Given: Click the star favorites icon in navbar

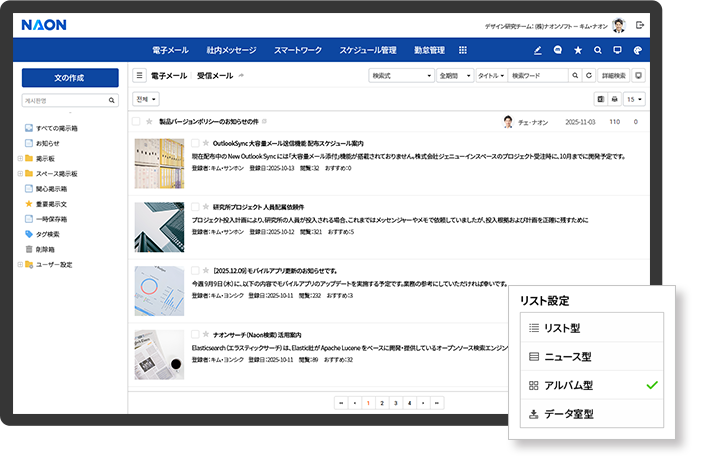Looking at the screenshot, I should pos(578,50).
